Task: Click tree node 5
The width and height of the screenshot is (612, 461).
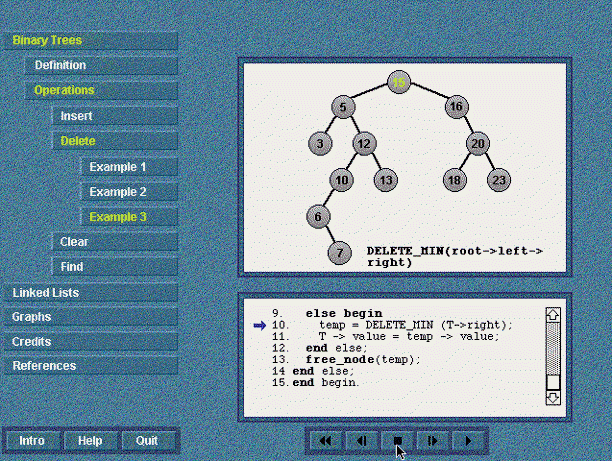Action: [343, 107]
